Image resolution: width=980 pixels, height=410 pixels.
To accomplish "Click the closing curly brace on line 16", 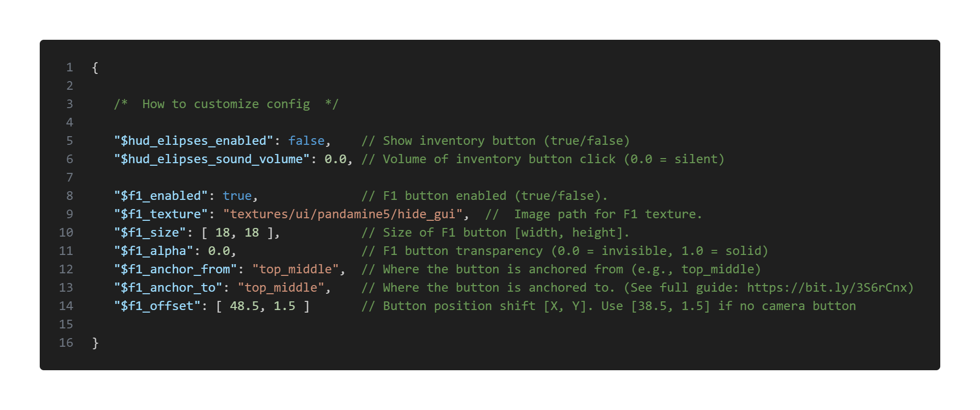I will [95, 343].
